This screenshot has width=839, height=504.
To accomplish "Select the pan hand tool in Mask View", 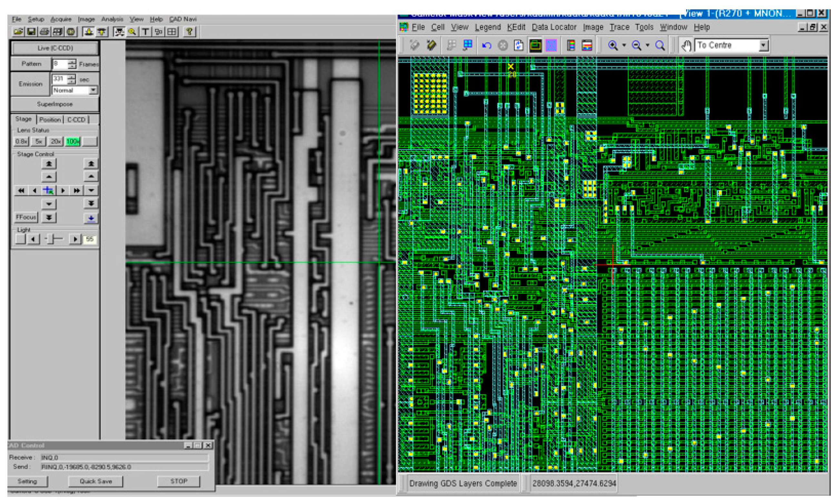I will (x=686, y=45).
